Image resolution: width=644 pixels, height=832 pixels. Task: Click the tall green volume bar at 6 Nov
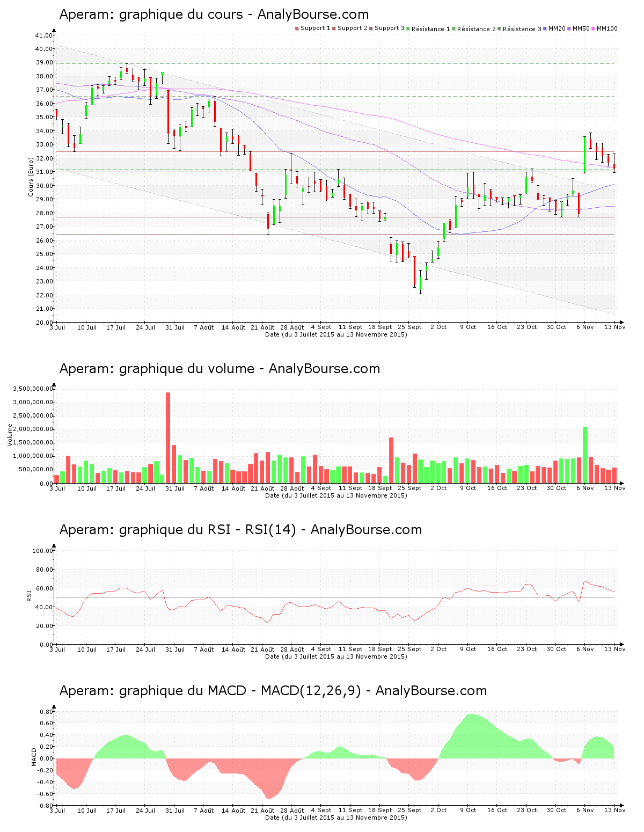(x=585, y=455)
